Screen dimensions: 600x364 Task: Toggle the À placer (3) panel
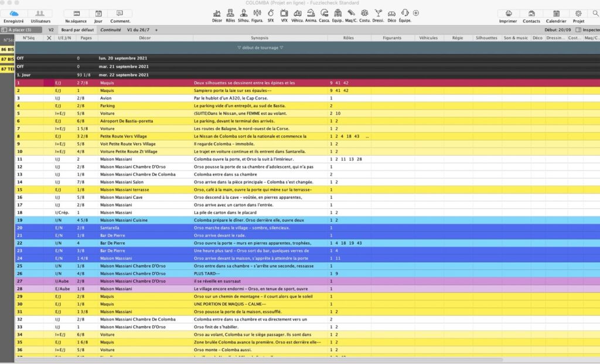tap(21, 29)
